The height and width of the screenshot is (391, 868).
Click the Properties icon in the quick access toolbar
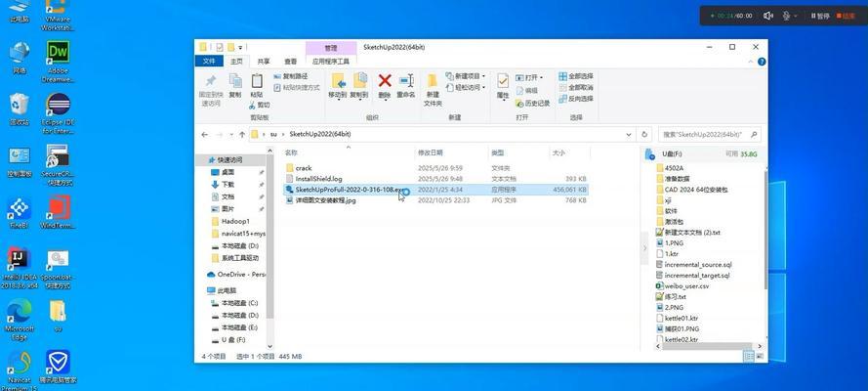[x=220, y=48]
